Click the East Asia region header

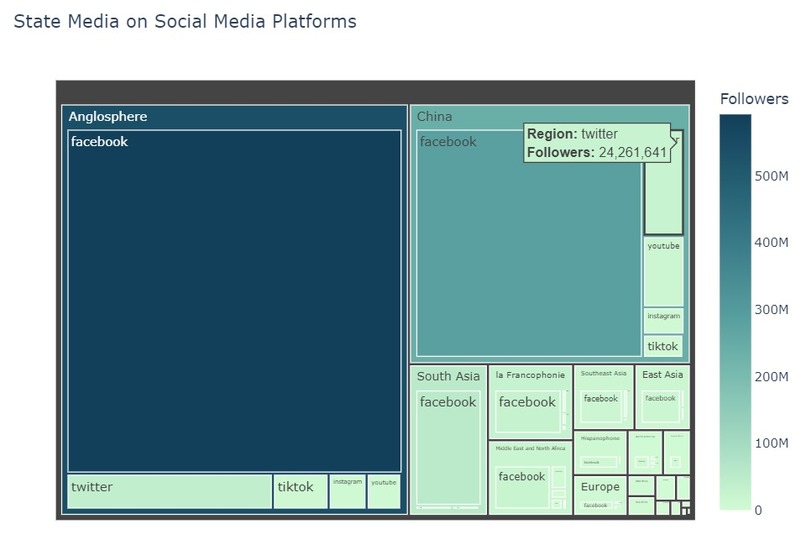(663, 375)
